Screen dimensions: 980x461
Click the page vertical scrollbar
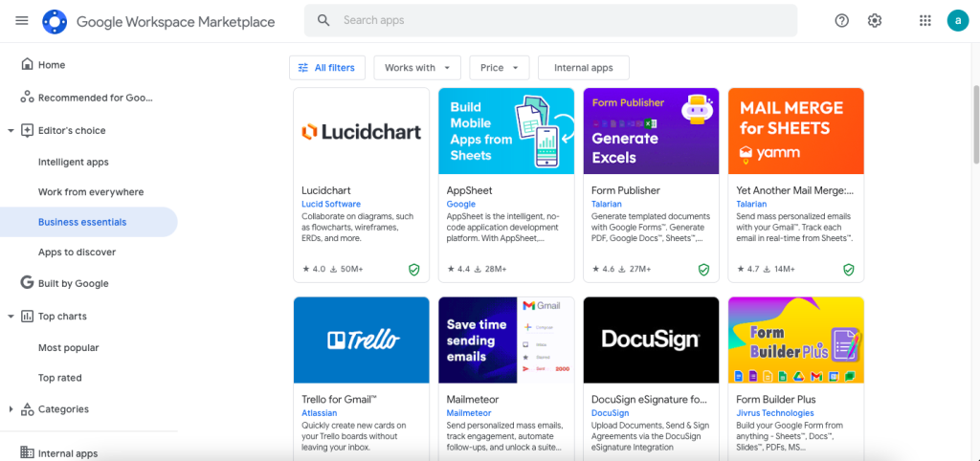pyautogui.click(x=976, y=125)
